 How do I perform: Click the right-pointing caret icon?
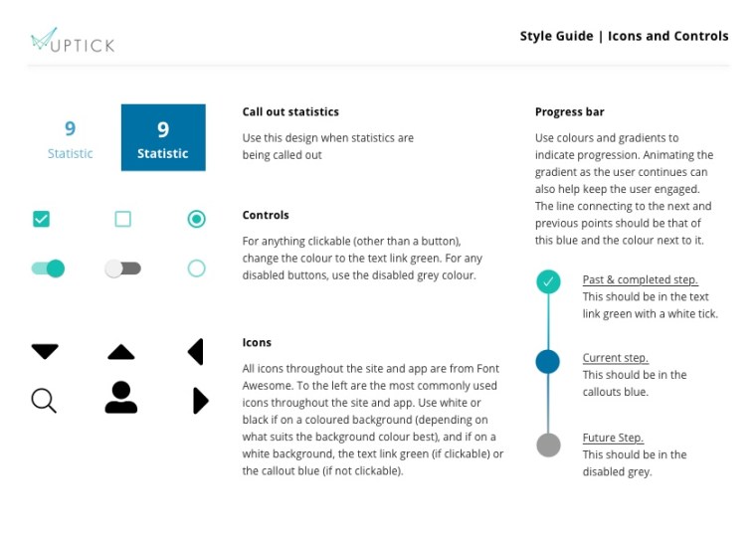pyautogui.click(x=200, y=400)
